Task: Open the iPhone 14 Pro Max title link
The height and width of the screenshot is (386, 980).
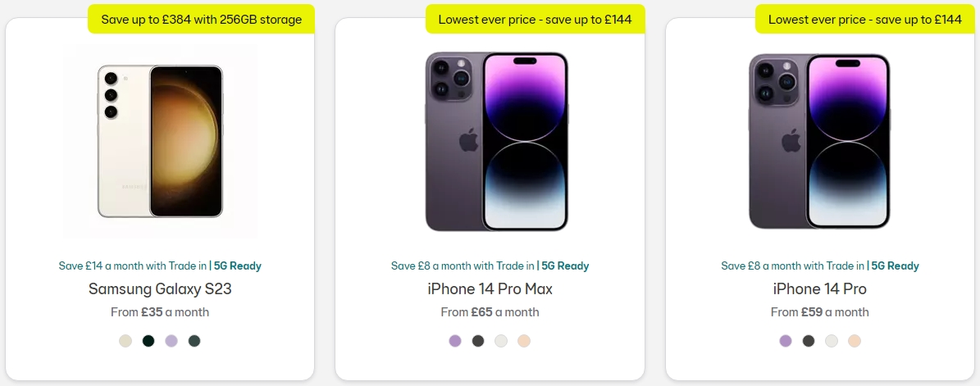Action: [490, 289]
